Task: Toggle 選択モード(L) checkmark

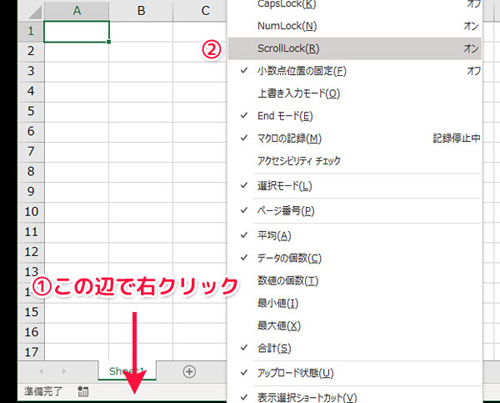Action: [x=354, y=186]
